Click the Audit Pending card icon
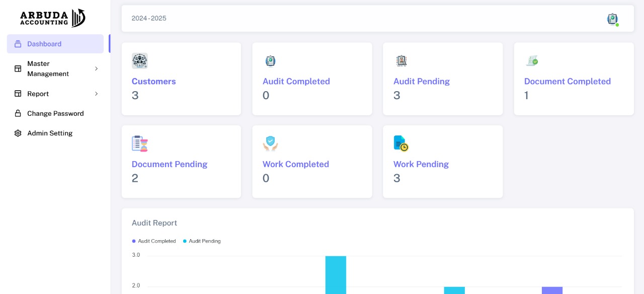This screenshot has height=294, width=644. 401,61
